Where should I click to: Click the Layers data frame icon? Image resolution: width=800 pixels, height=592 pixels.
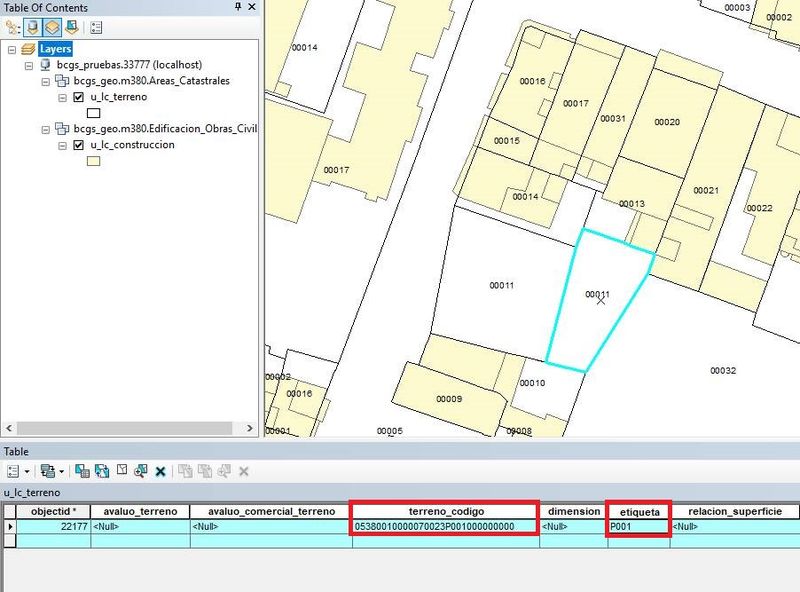pos(28,49)
